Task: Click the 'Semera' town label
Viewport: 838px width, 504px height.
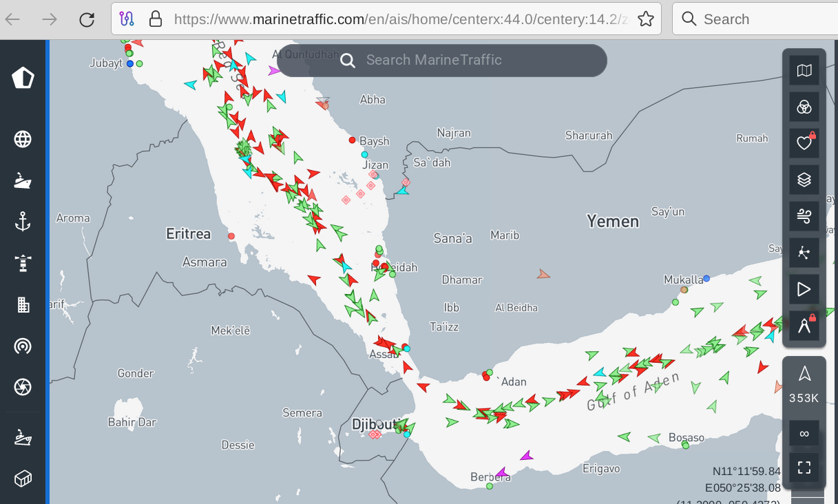Action: click(302, 413)
